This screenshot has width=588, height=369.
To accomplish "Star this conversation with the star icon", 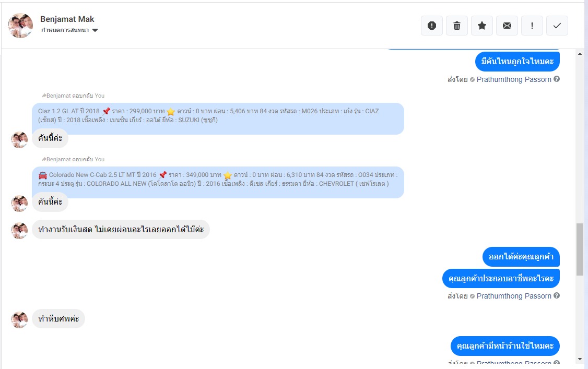I will pos(482,26).
